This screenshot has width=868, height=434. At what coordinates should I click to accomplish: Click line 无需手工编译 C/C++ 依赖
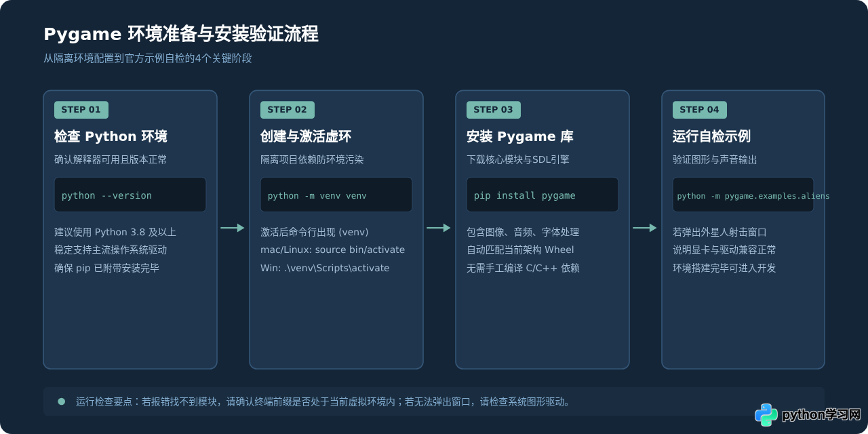(523, 268)
